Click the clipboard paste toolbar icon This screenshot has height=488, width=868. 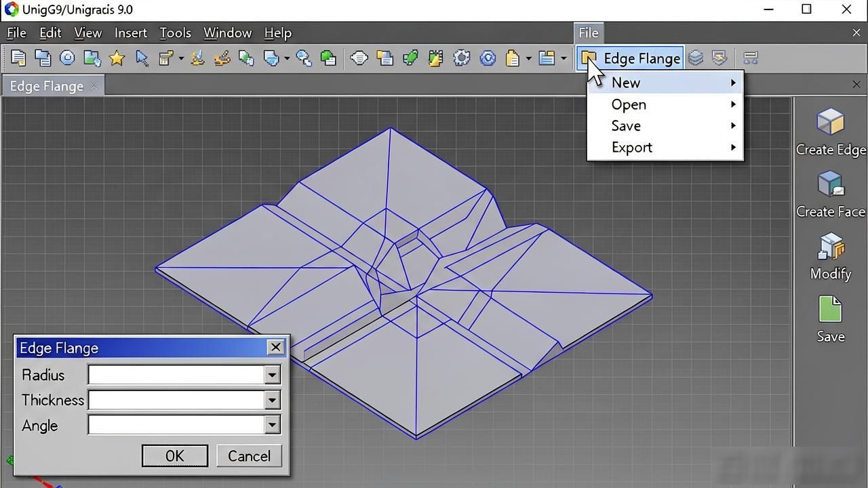pyautogui.click(x=513, y=58)
